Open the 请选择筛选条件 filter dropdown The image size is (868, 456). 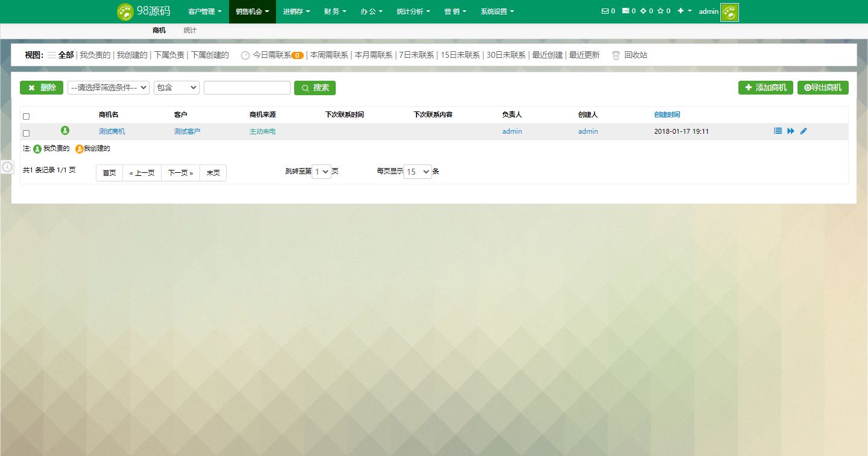coord(108,87)
